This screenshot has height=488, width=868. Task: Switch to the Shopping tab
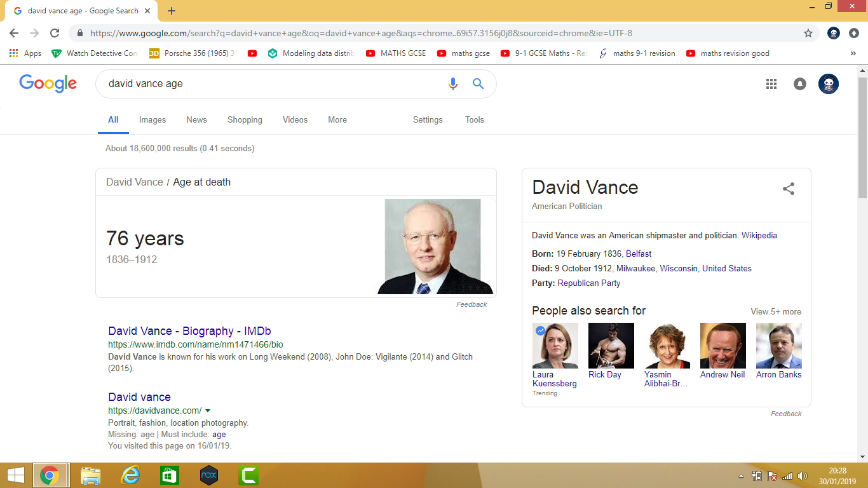pos(245,119)
